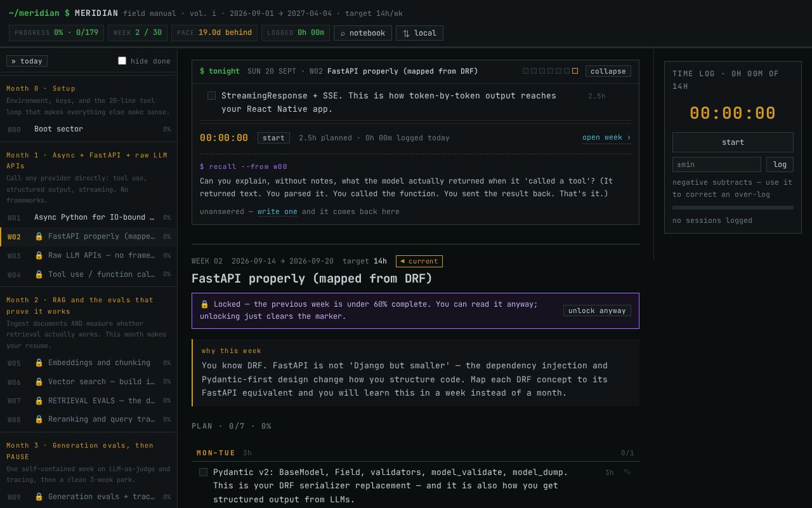This screenshot has height=508, width=812.
Task: Click the PROGRESS 0% · 0/179 stat
Action: 56,33
